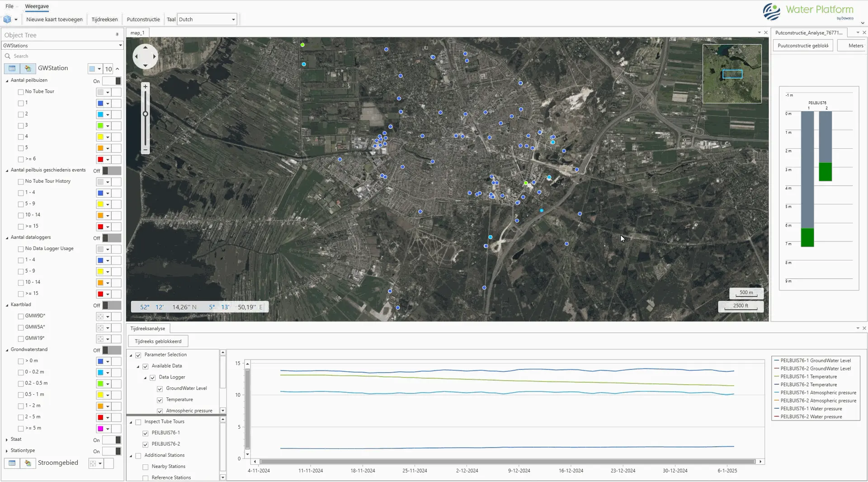Close the Tijdreeksanalyse panel
868x482 pixels.
864,328
